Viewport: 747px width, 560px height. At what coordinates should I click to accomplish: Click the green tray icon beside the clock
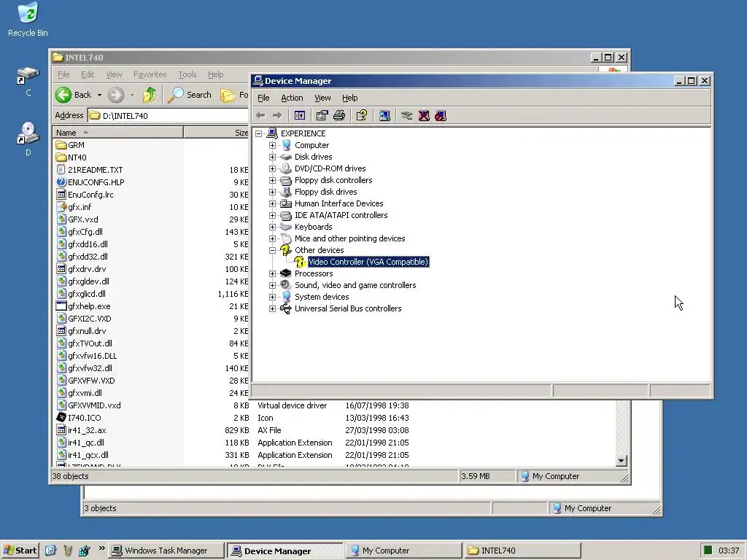pos(708,551)
